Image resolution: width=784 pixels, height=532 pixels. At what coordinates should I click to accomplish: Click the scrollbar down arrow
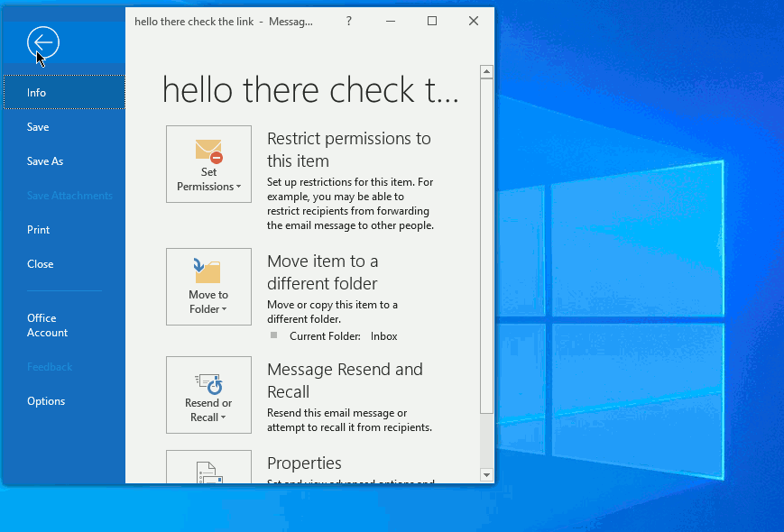tap(486, 474)
